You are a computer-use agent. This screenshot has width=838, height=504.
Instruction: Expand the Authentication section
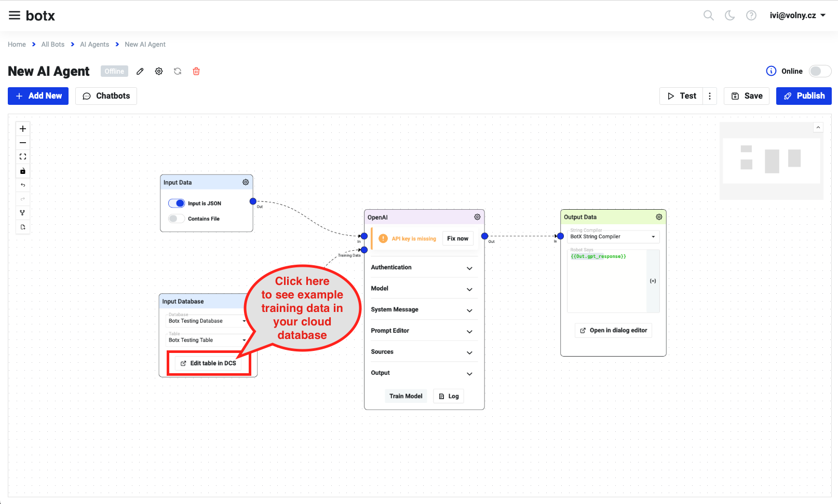(421, 268)
